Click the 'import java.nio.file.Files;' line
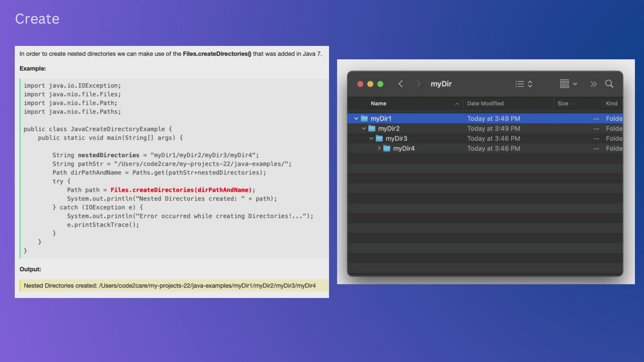The image size is (644, 362). coord(72,94)
